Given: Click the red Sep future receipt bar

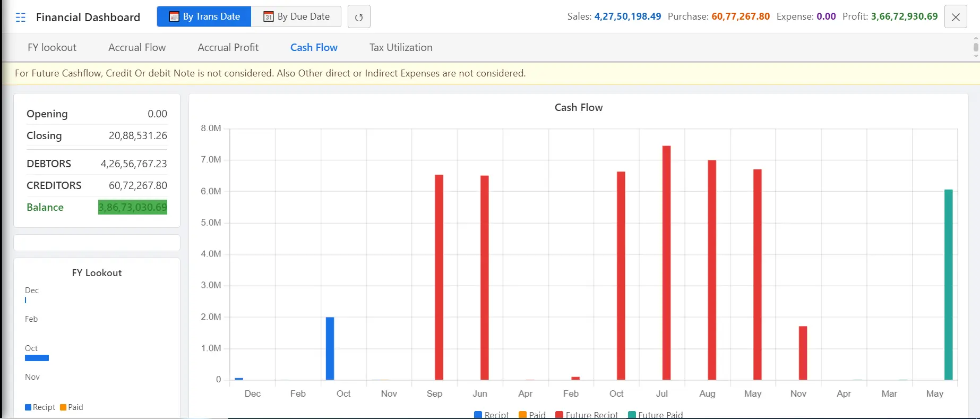Looking at the screenshot, I should [x=439, y=277].
